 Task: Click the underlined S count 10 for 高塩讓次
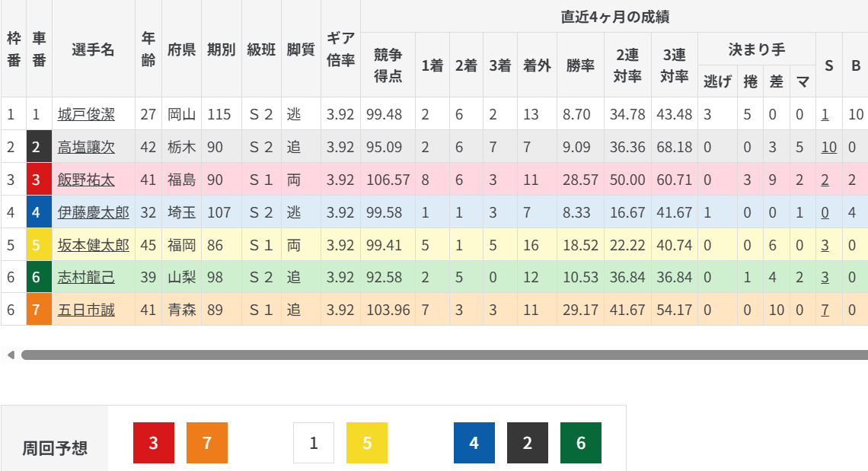(828, 148)
